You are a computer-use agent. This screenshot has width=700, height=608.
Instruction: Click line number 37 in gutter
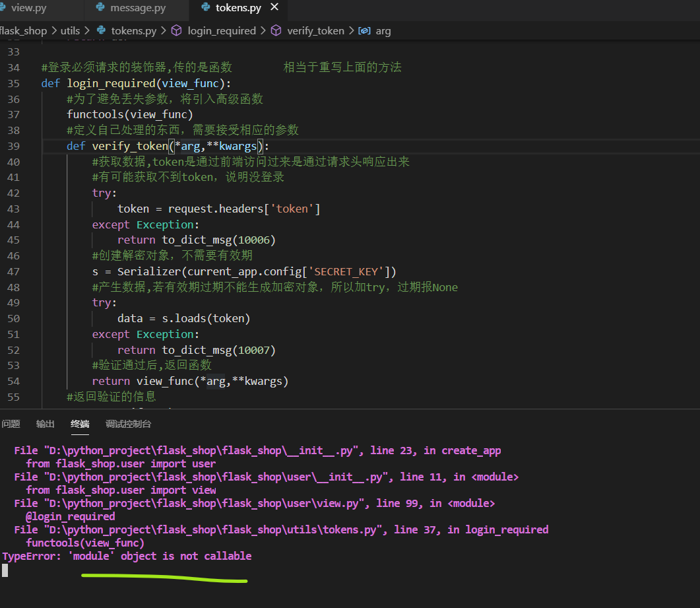[x=13, y=115]
